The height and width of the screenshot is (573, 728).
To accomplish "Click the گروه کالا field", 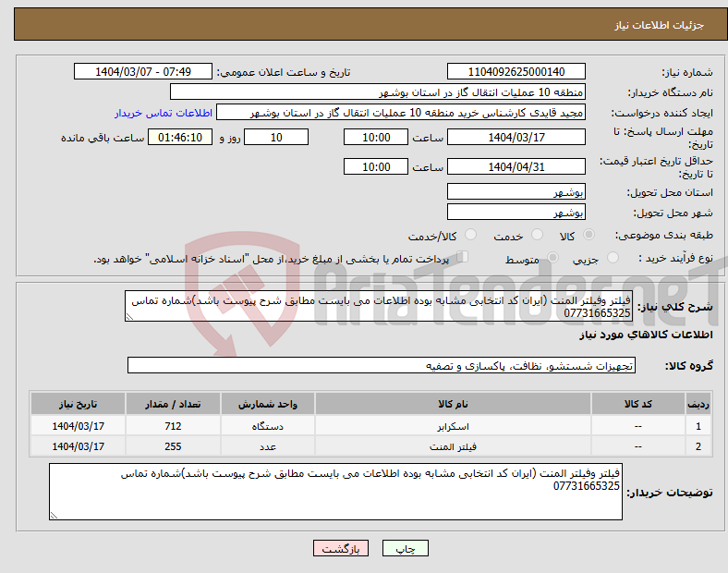I will (x=382, y=365).
